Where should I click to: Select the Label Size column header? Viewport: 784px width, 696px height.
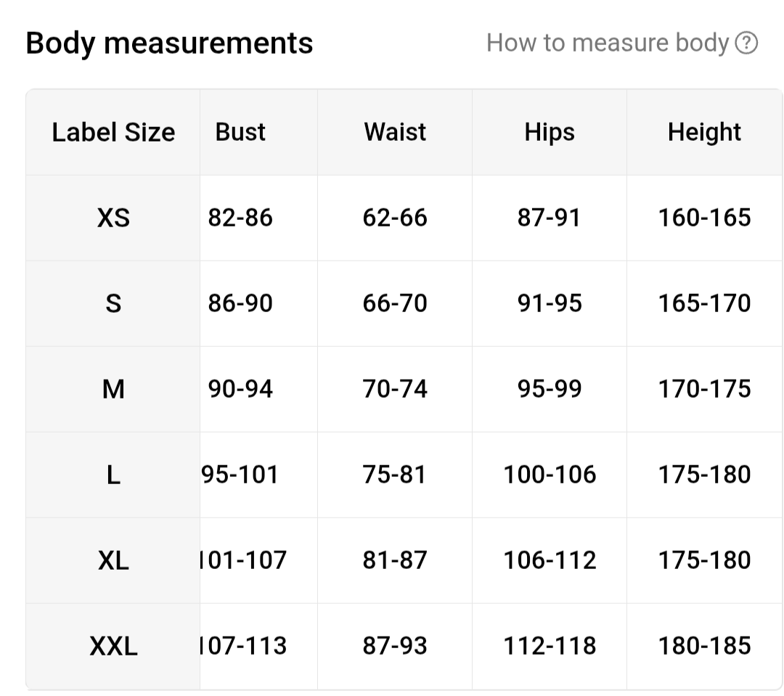pyautogui.click(x=113, y=132)
